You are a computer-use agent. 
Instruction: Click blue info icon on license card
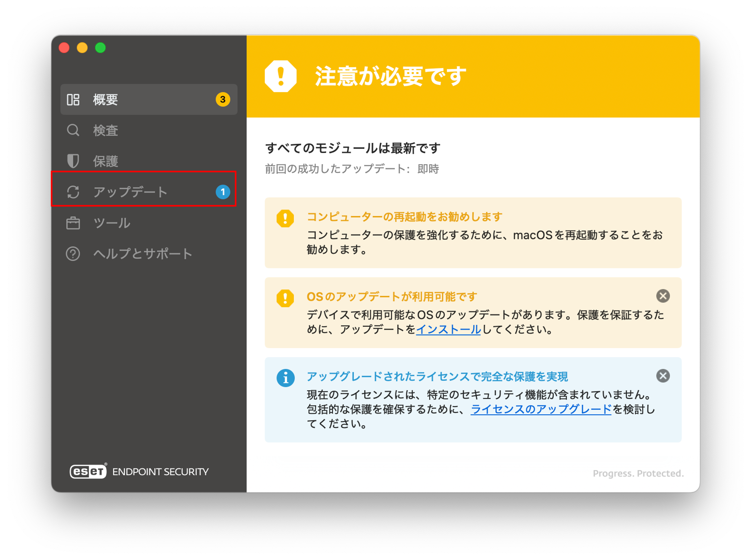(x=286, y=378)
